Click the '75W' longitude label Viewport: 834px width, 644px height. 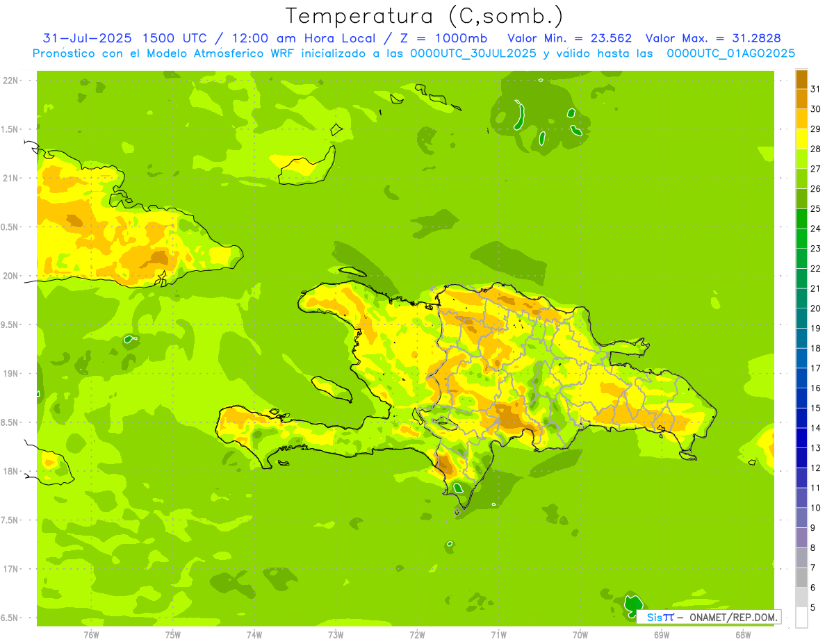coord(173,634)
